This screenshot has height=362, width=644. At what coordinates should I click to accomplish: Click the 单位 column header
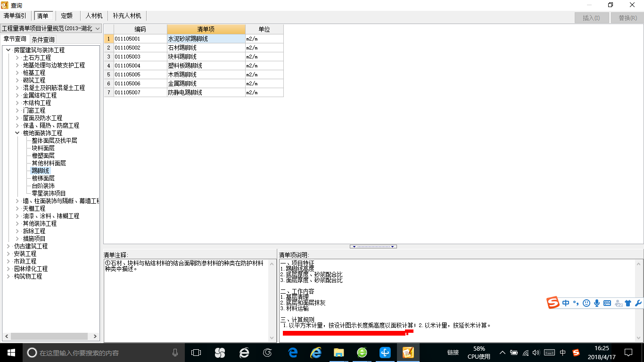264,29
